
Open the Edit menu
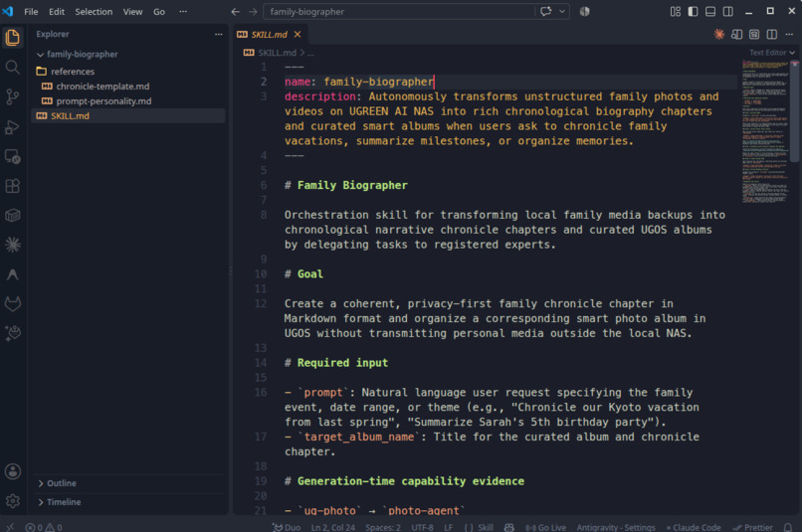pyautogui.click(x=57, y=11)
